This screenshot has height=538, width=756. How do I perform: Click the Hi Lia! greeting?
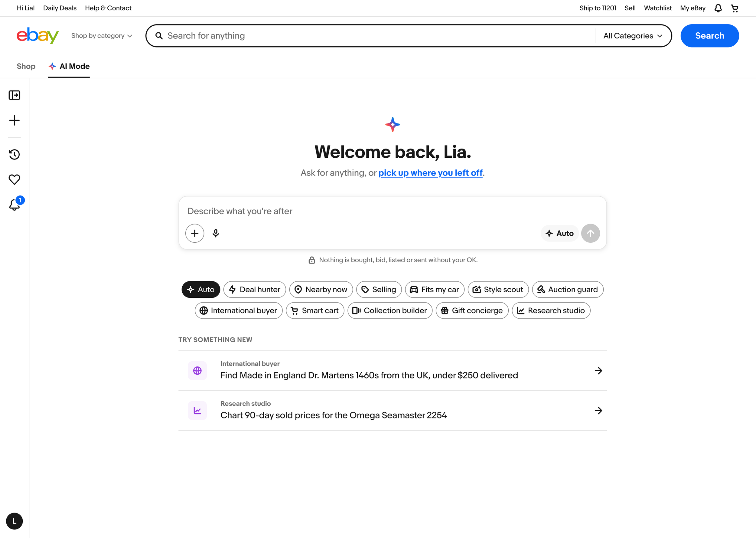[x=26, y=8]
